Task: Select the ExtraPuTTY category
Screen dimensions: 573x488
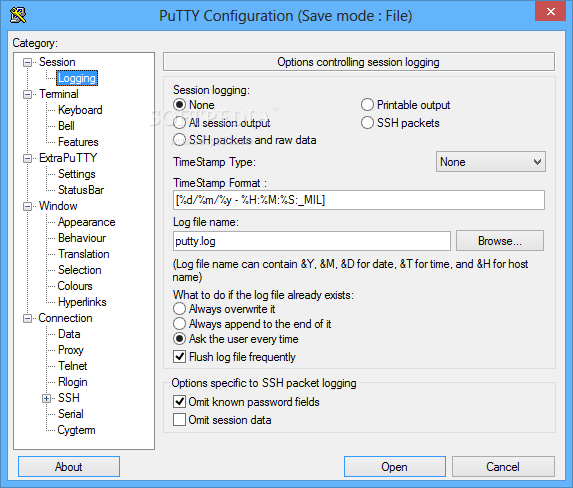Action: coord(68,158)
